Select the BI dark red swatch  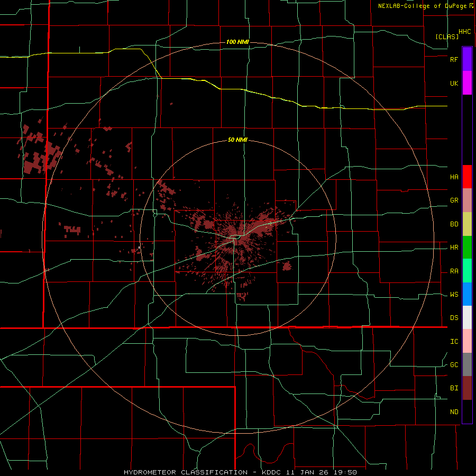click(x=467, y=388)
